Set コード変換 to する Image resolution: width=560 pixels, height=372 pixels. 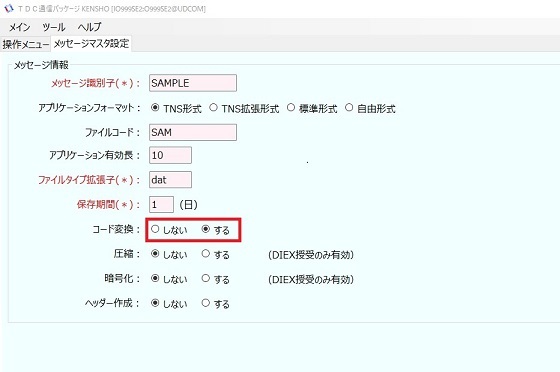[x=206, y=229]
